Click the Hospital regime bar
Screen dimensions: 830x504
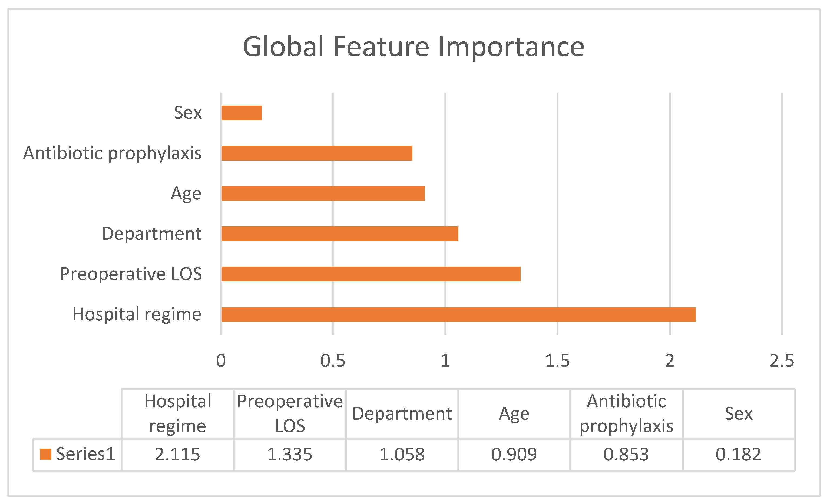(458, 315)
